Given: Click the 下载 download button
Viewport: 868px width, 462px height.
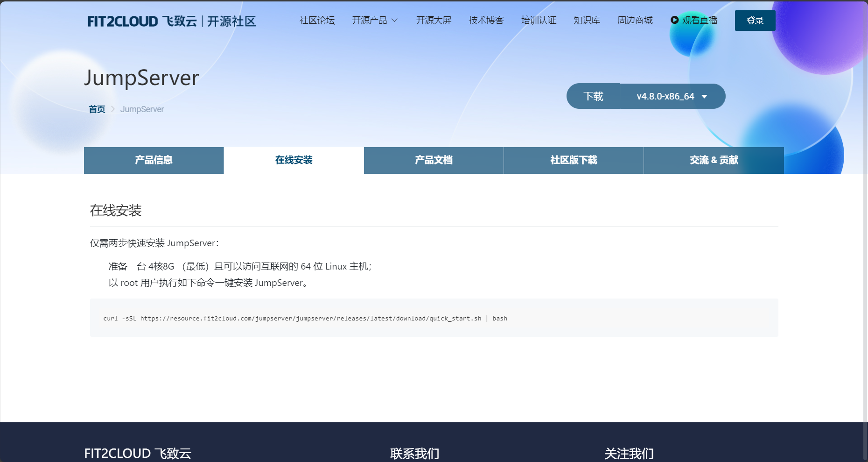Looking at the screenshot, I should (593, 96).
